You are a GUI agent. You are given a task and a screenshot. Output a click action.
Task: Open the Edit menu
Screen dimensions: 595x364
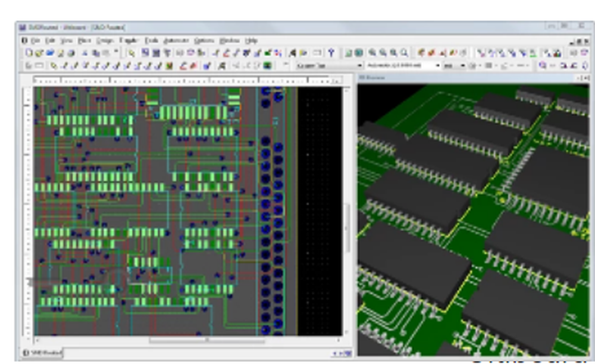point(50,40)
